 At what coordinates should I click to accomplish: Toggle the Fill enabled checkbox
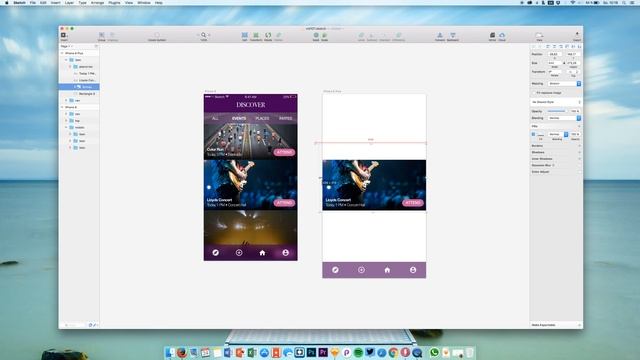pyautogui.click(x=533, y=134)
